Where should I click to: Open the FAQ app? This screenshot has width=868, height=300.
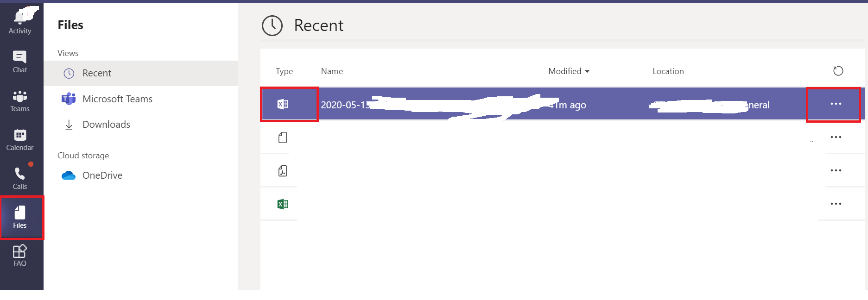click(20, 256)
